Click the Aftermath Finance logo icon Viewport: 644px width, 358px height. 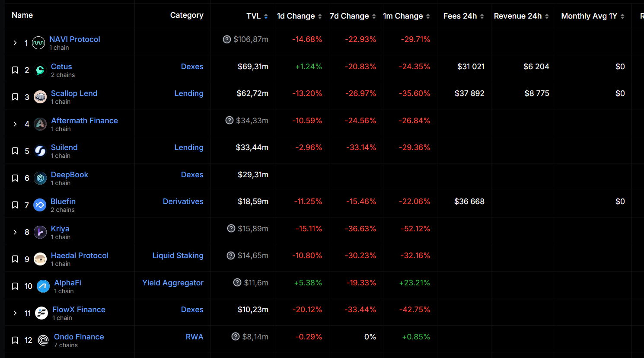click(40, 124)
